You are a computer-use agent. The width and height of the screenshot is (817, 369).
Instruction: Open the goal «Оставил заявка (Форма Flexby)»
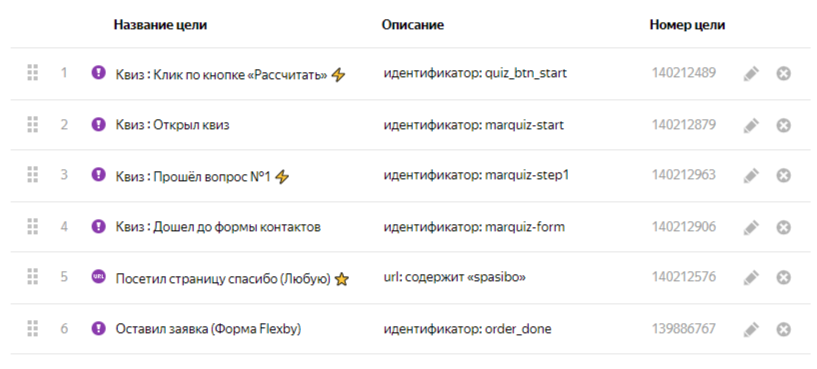(x=208, y=329)
